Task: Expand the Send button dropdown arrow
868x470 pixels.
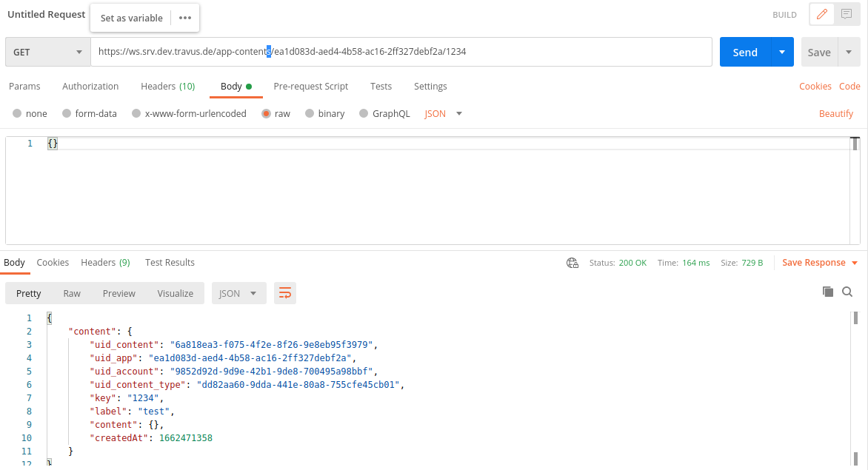Action: (x=782, y=52)
